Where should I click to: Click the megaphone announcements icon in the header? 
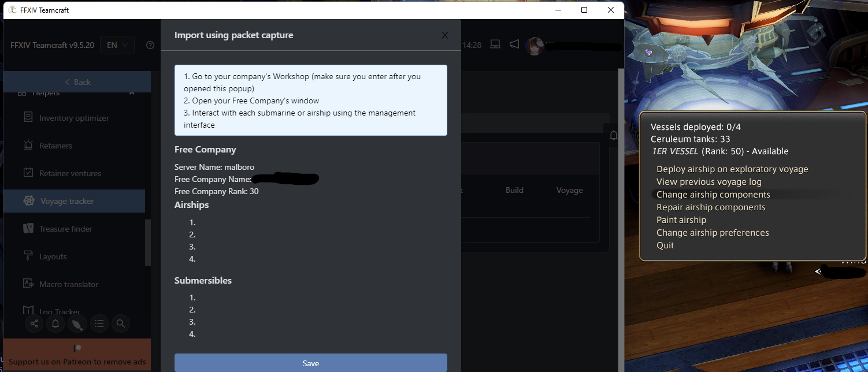[x=514, y=43]
